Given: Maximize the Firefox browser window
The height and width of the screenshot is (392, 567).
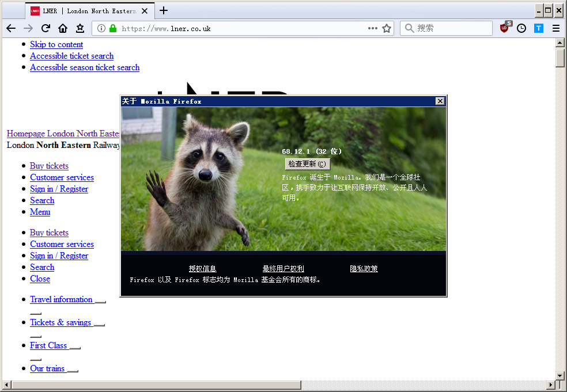Looking at the screenshot, I should [548, 10].
